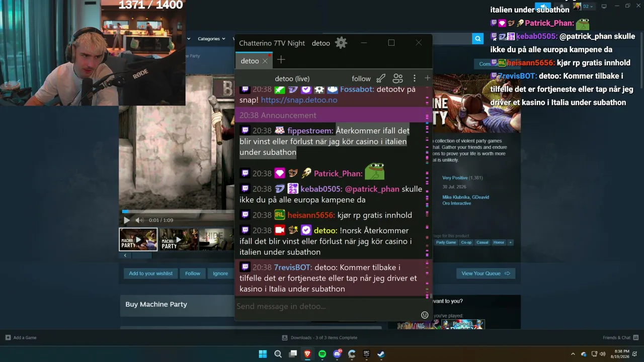Click the IRL badge beside heisann5656

[279, 215]
